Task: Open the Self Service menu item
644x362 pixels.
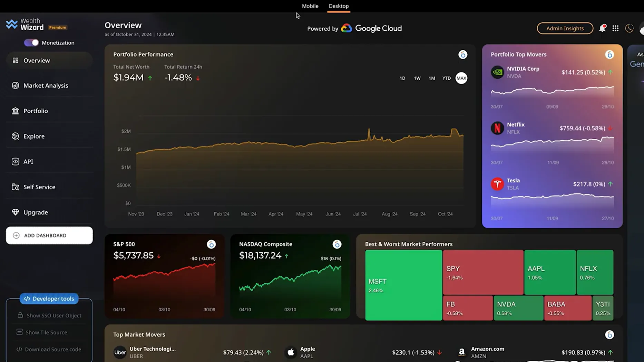Action: pyautogui.click(x=49, y=187)
